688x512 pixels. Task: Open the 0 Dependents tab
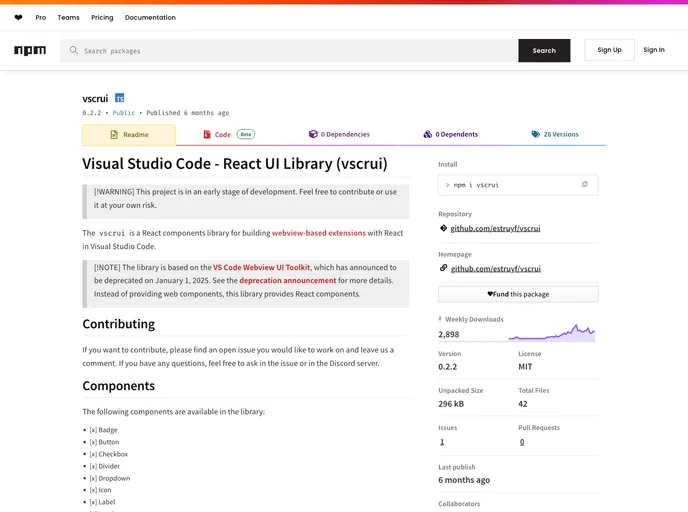click(451, 134)
